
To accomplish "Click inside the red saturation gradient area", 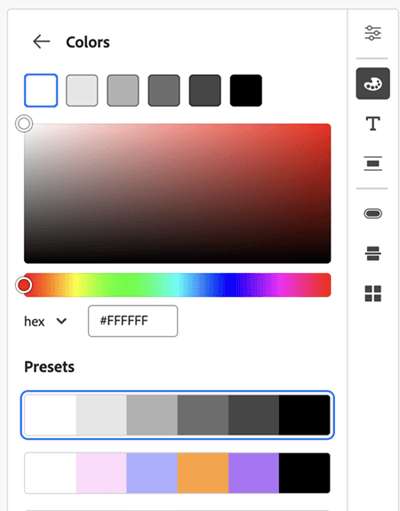I will click(177, 193).
